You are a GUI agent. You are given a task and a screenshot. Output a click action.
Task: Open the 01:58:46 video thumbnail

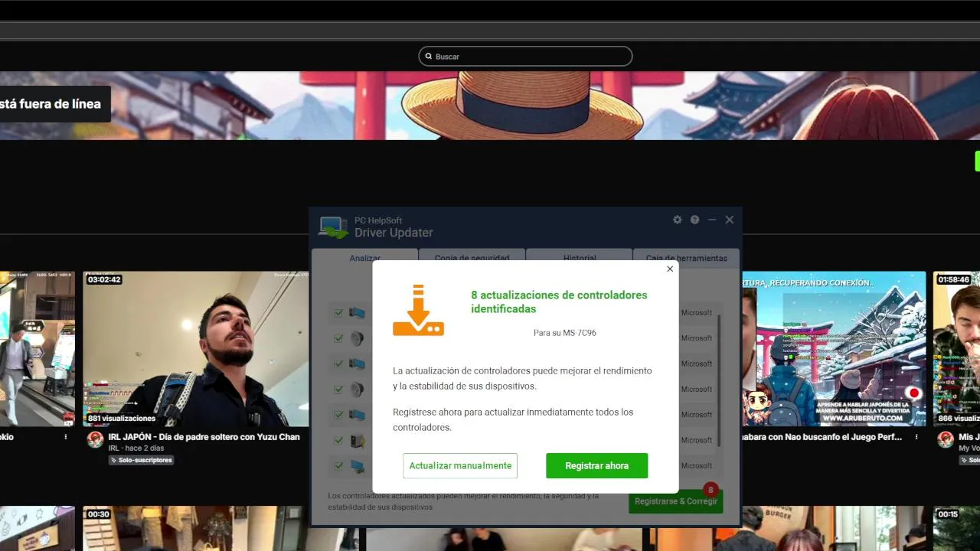pos(956,349)
